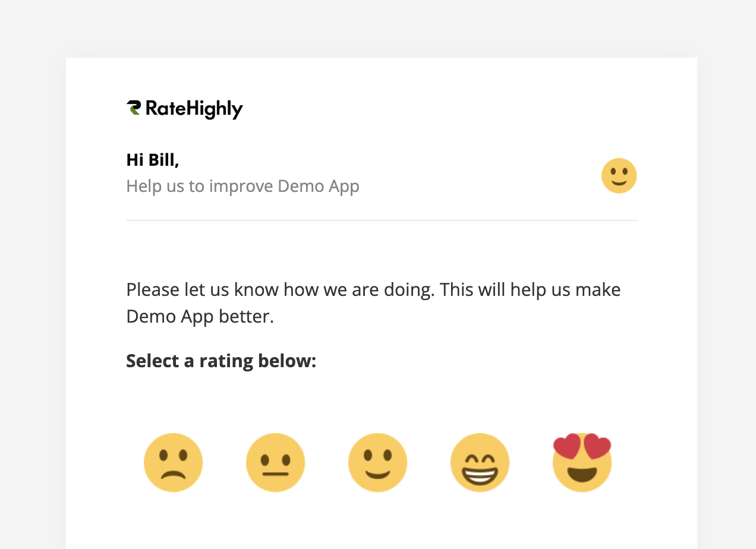The width and height of the screenshot is (756, 549).
Task: Click the second-highest rating emoji
Action: [x=480, y=462]
